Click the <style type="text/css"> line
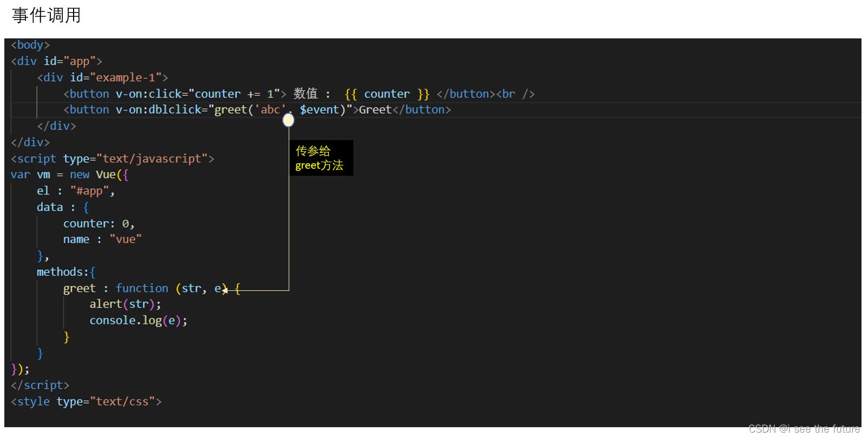Screen dimensions: 868x438 86,401
